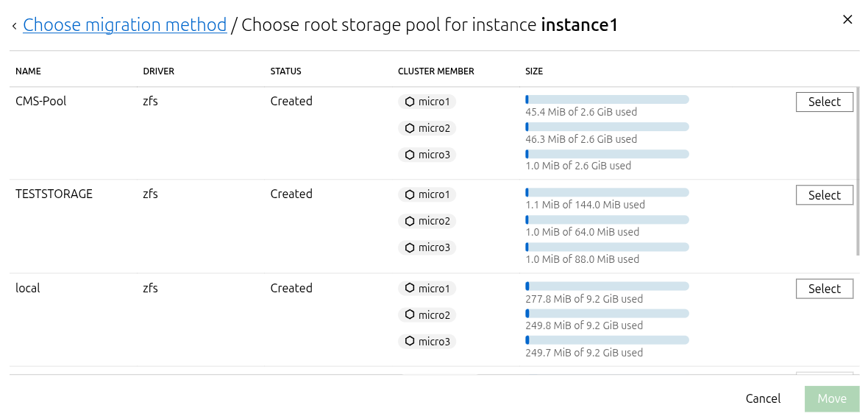This screenshot has width=868, height=419.
Task: Click the TESTSTORAGE pool name
Action: click(x=54, y=194)
